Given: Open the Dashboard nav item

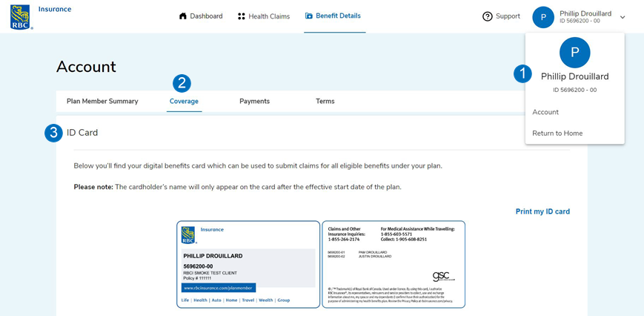Looking at the screenshot, I should 201,16.
